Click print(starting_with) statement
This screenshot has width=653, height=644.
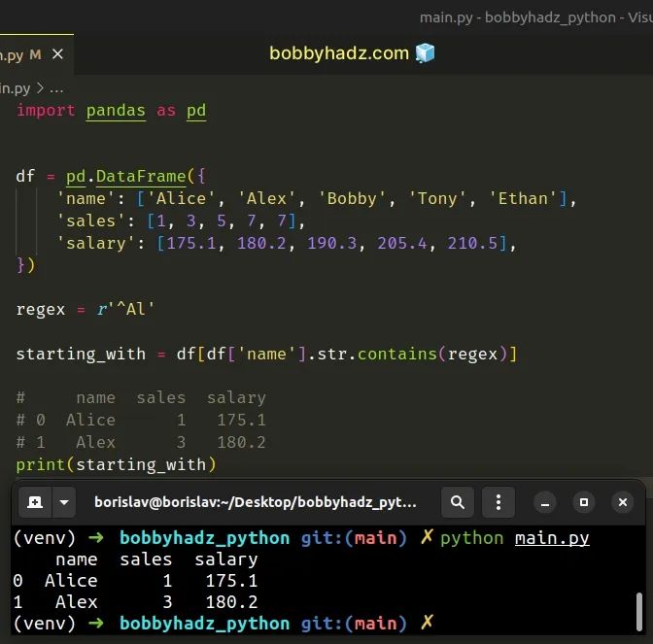pos(117,464)
